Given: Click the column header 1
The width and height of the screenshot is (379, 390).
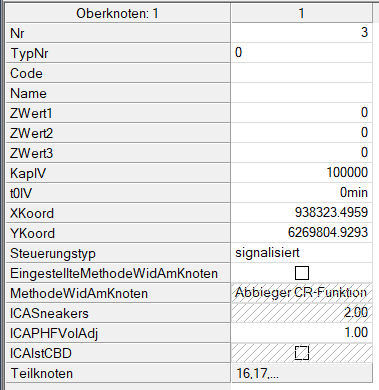Looking at the screenshot, I should (302, 13).
